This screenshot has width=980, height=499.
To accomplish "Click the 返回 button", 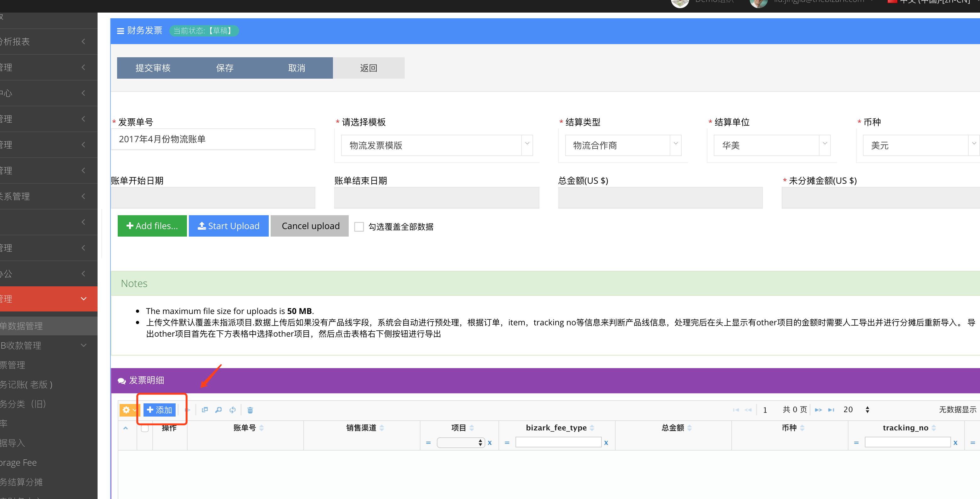I will pyautogui.click(x=369, y=68).
